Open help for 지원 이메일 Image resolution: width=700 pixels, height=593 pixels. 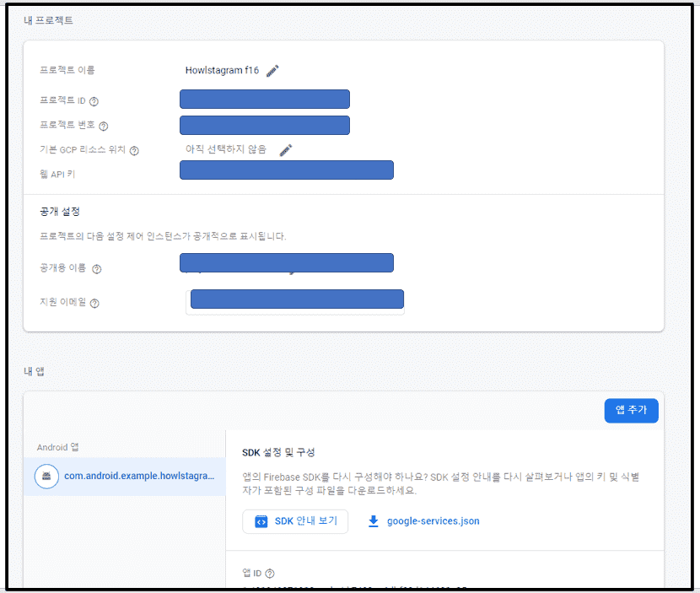coord(94,303)
